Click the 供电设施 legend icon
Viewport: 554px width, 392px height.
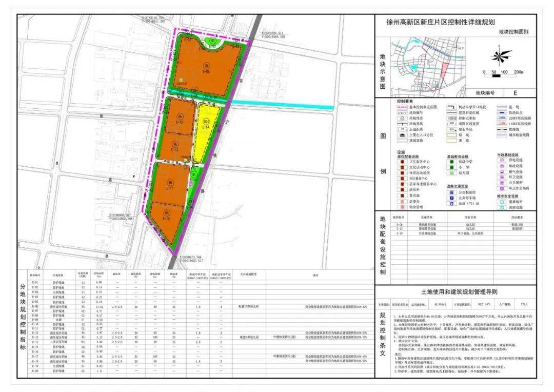(x=501, y=160)
